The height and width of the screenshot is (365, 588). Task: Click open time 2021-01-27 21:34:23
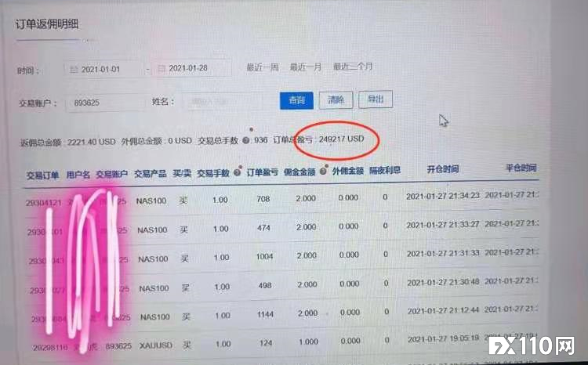pyautogui.click(x=443, y=196)
